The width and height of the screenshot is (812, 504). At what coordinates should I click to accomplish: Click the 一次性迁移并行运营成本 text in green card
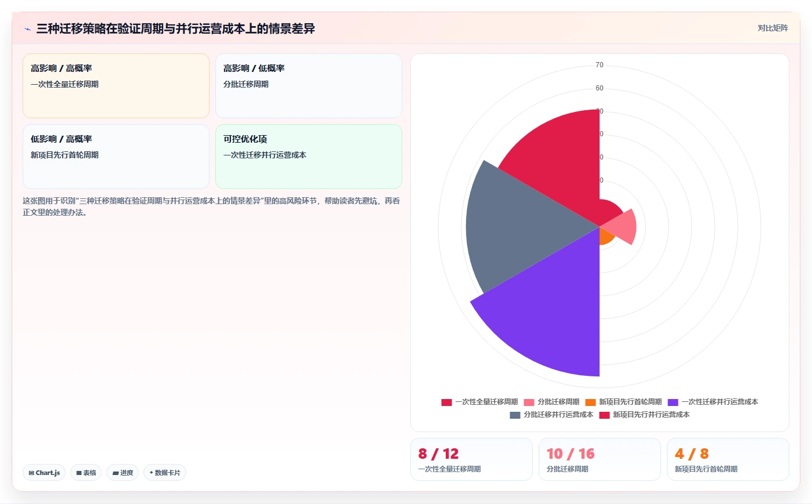(x=265, y=155)
